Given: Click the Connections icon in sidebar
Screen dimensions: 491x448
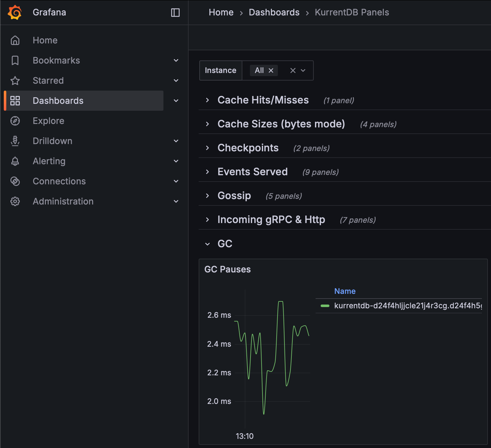Looking at the screenshot, I should [15, 181].
